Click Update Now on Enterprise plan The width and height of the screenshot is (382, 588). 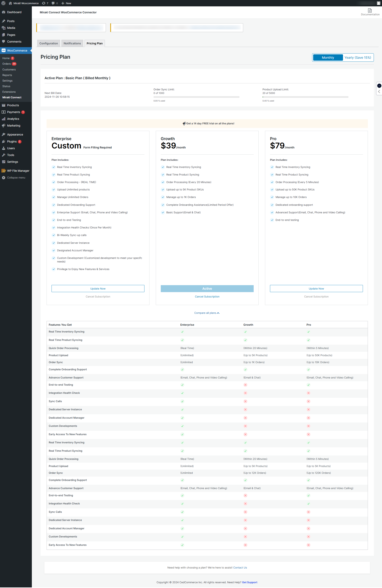(x=98, y=289)
